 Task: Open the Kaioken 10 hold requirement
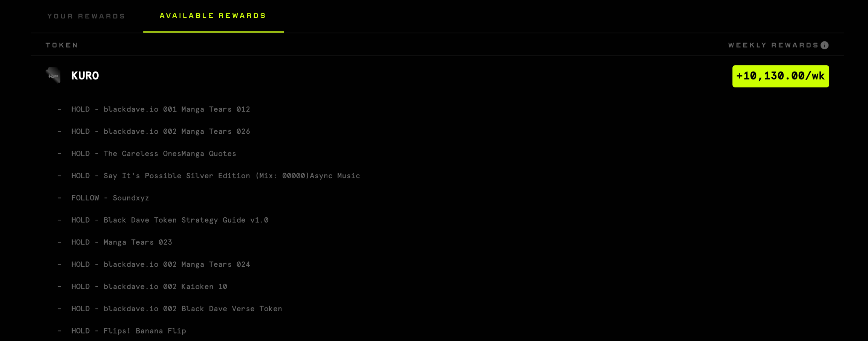pyautogui.click(x=149, y=287)
